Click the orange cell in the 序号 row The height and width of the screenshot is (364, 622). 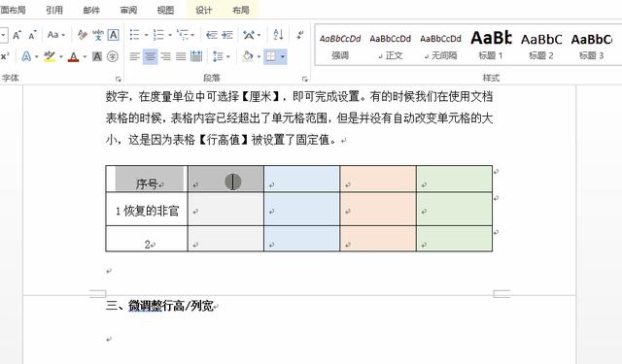378,179
